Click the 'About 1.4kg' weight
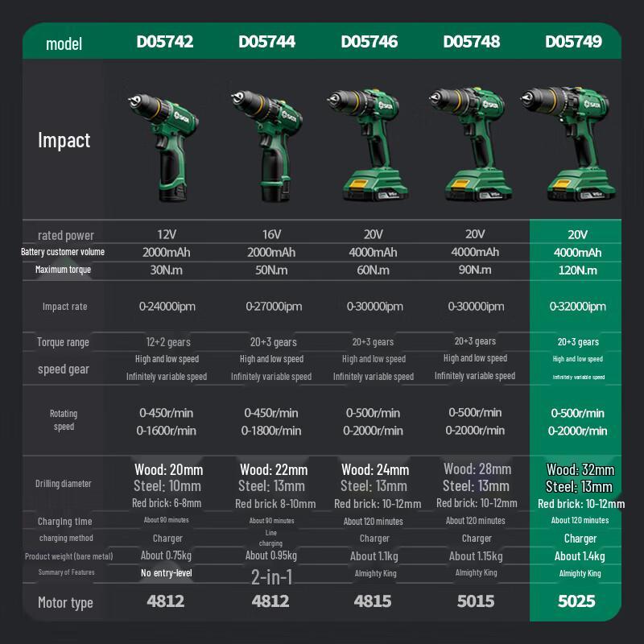644x644 pixels. (x=580, y=556)
